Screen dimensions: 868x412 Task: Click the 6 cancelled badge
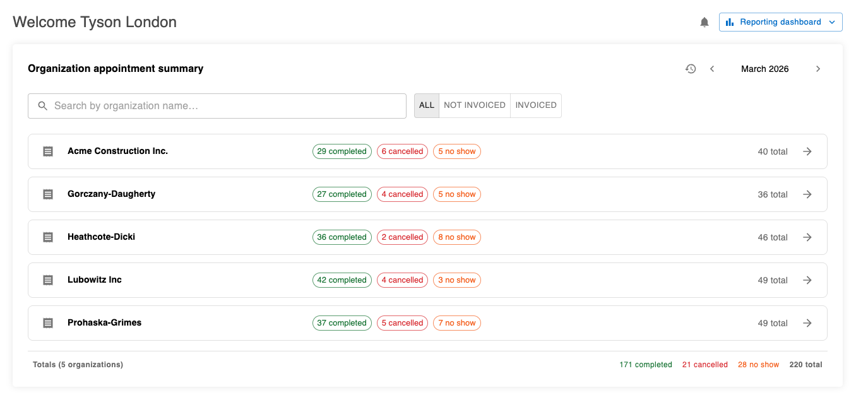402,151
